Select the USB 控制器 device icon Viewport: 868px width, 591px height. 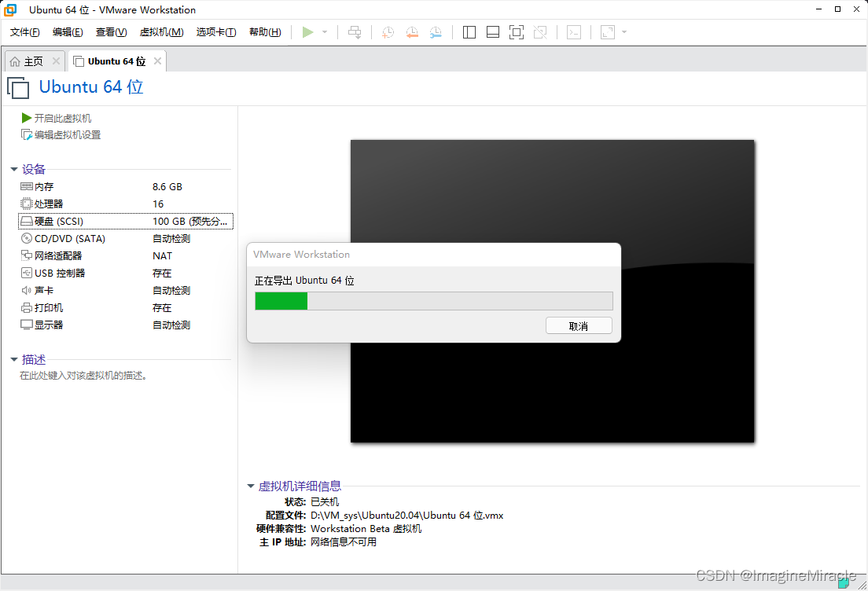pos(27,273)
